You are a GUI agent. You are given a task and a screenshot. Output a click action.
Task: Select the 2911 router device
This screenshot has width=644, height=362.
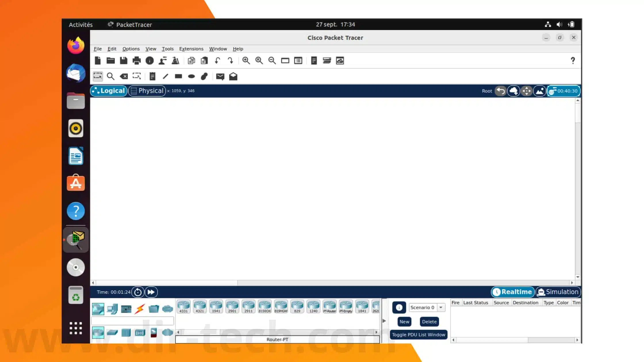pos(248,307)
